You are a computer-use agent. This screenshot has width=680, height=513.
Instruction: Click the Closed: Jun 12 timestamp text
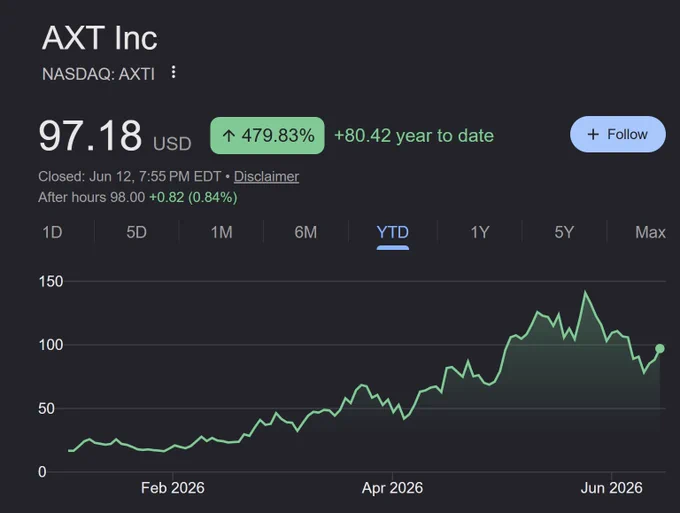(x=130, y=176)
